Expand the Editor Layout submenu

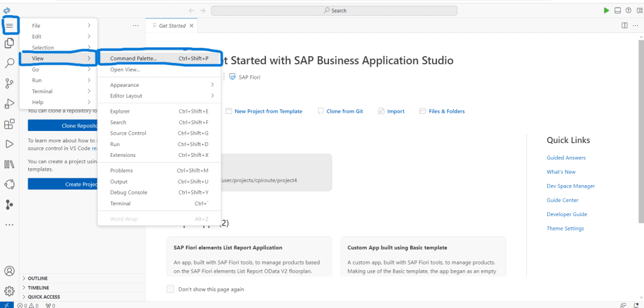159,96
